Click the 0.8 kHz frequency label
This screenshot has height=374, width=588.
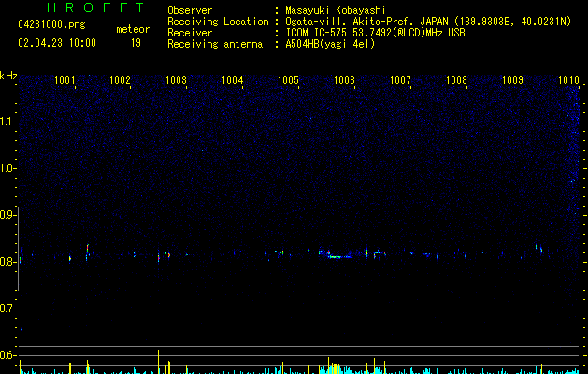7,262
